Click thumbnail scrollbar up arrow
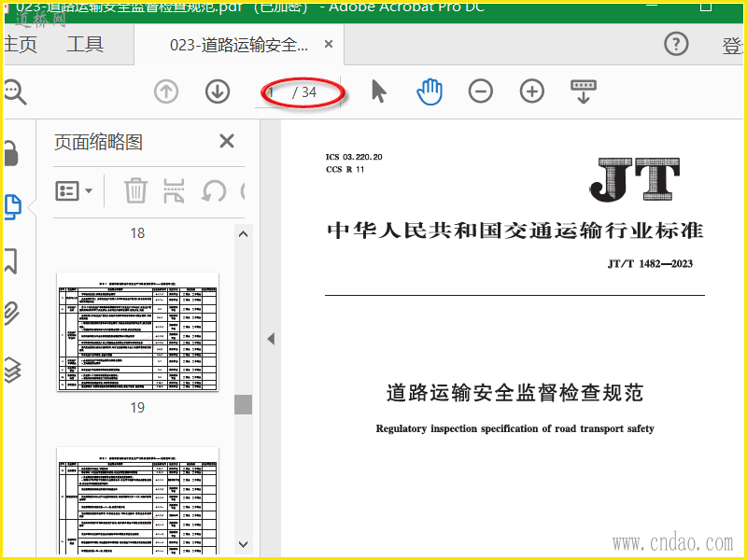Viewport: 747px width, 560px height. (x=244, y=234)
